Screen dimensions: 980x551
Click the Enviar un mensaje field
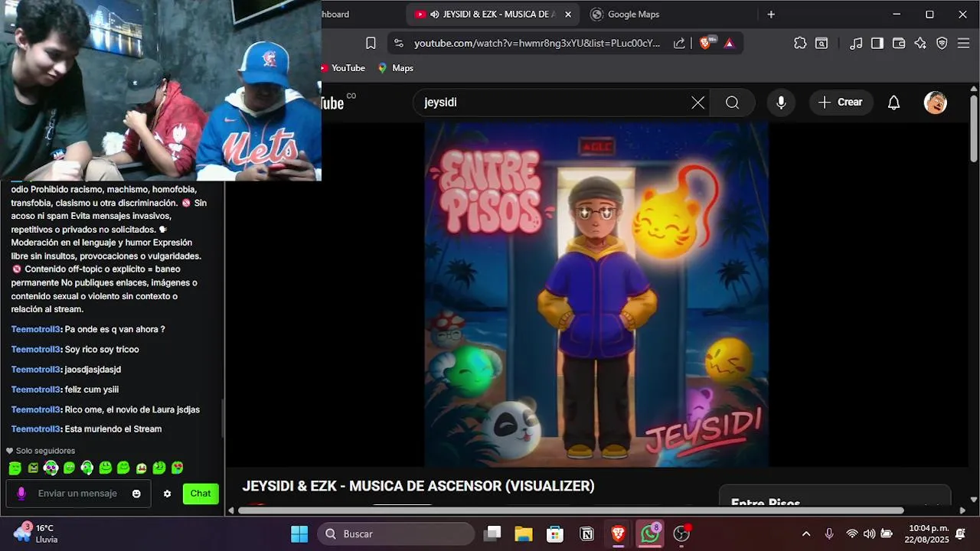click(78, 494)
